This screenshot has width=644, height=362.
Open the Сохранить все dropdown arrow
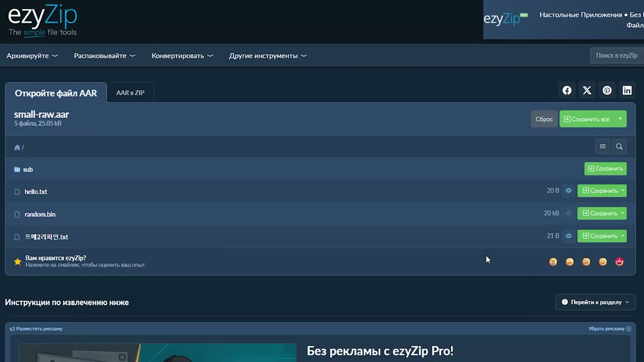pyautogui.click(x=620, y=119)
